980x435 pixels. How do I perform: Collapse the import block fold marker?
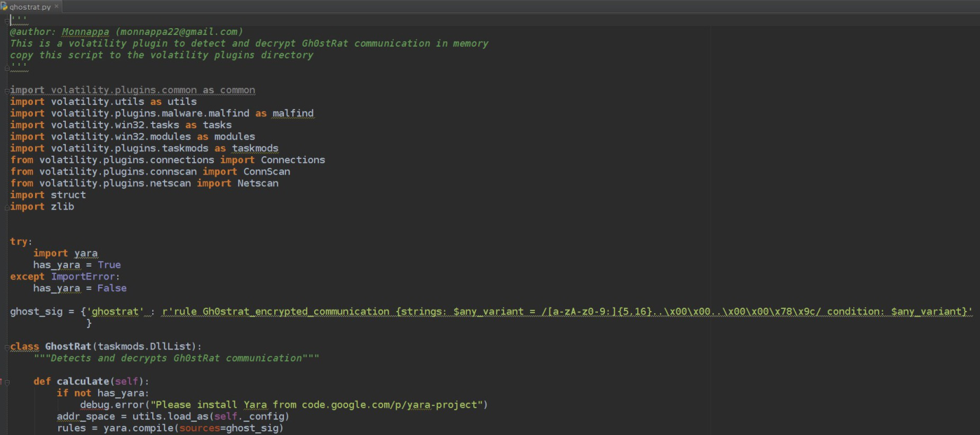(7, 90)
